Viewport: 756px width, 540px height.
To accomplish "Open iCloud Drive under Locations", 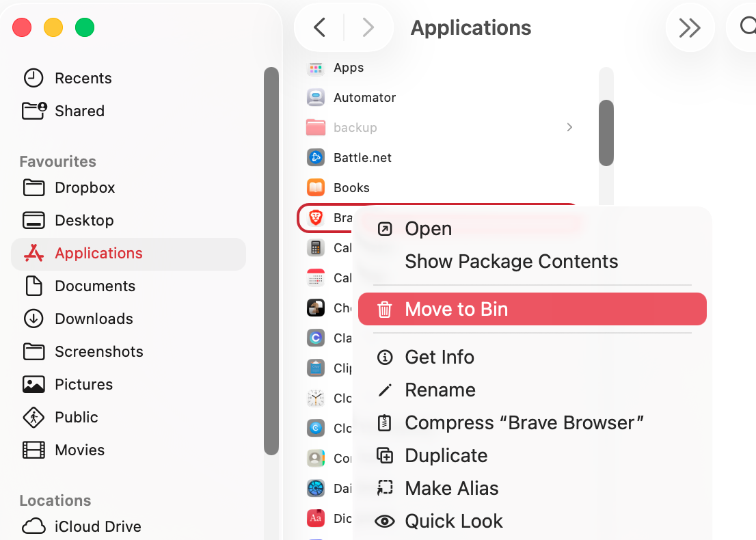I will pos(129,526).
